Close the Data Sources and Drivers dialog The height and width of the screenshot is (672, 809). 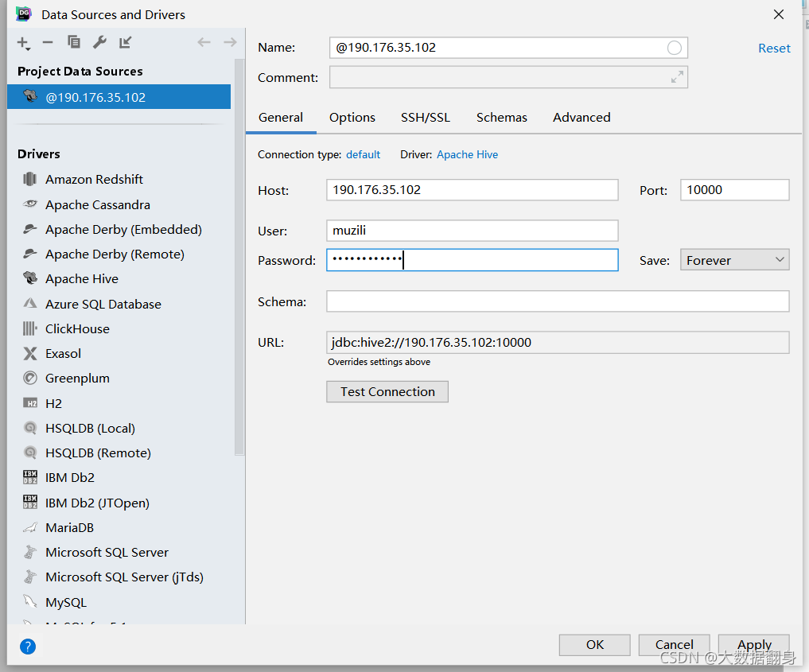tap(779, 14)
